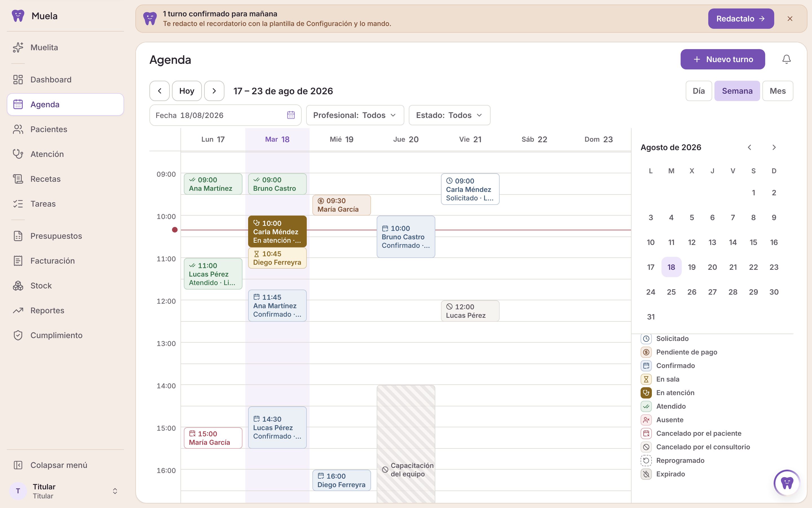The width and height of the screenshot is (812, 508).
Task: Open Presupuestos section
Action: (x=65, y=236)
